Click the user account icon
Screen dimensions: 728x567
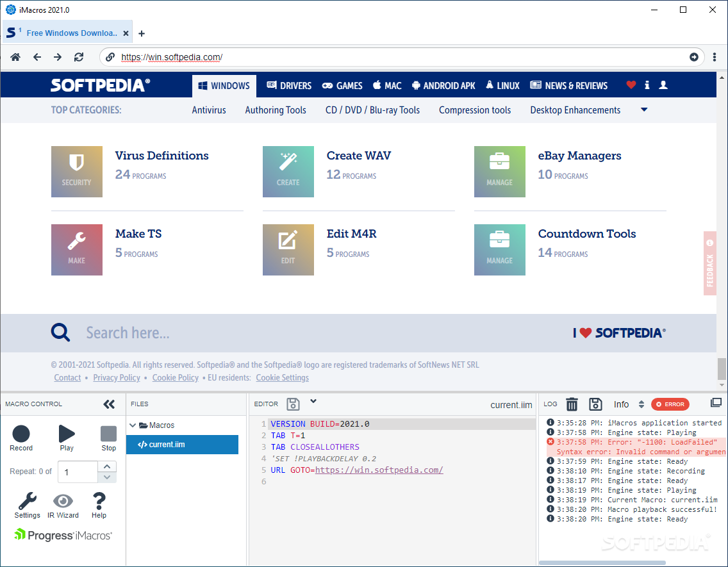(663, 85)
